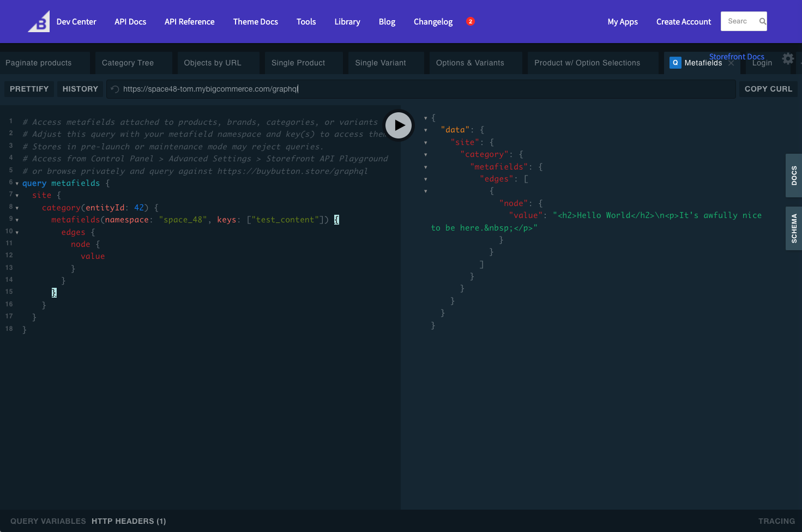The width and height of the screenshot is (802, 532).
Task: Switch to the Paginate products tab
Action: point(45,63)
